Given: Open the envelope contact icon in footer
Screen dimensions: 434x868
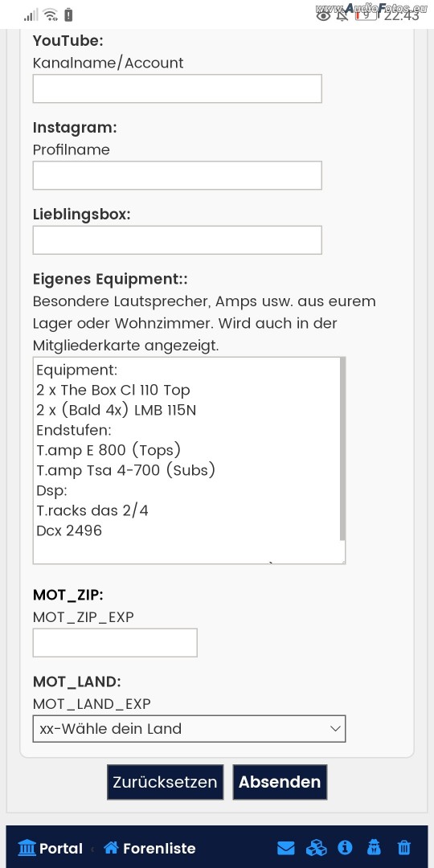Looking at the screenshot, I should tap(285, 848).
